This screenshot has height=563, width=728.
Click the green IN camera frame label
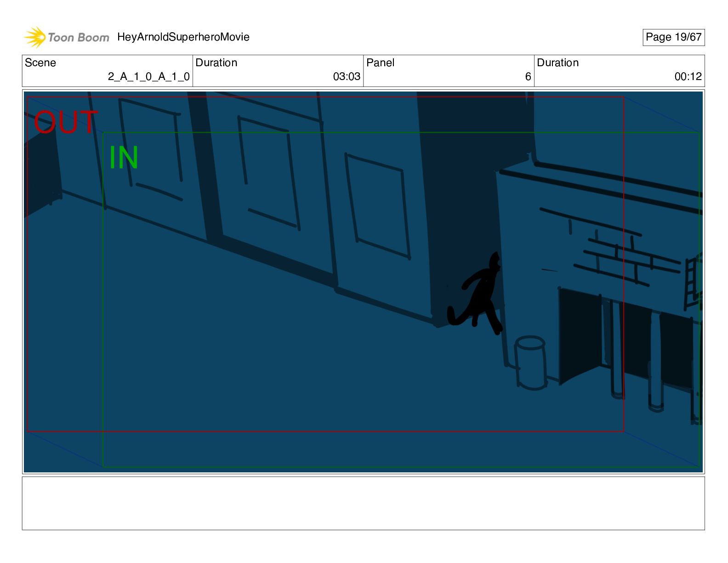[124, 157]
